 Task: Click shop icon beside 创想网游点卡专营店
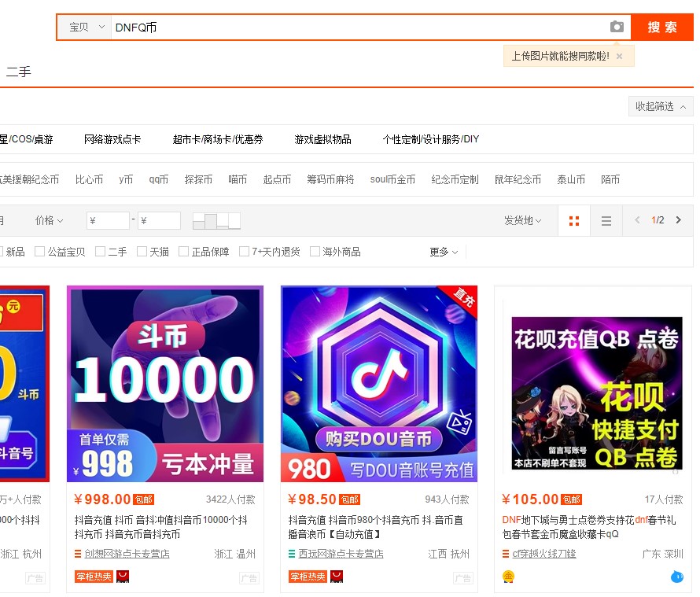coord(78,554)
